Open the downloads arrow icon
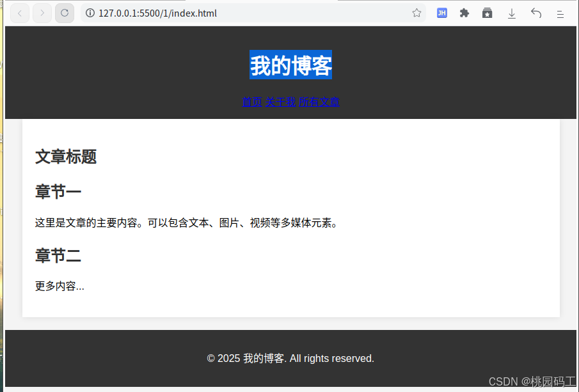This screenshot has width=579, height=392. tap(511, 13)
